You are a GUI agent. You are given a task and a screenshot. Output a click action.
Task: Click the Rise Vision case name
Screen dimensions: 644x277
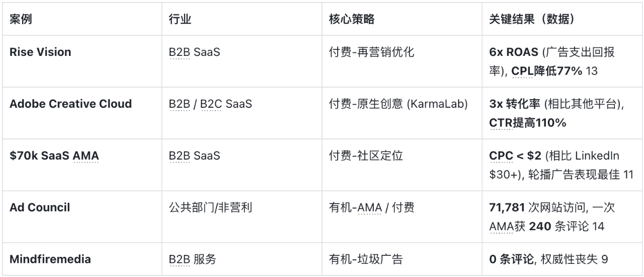click(x=40, y=52)
